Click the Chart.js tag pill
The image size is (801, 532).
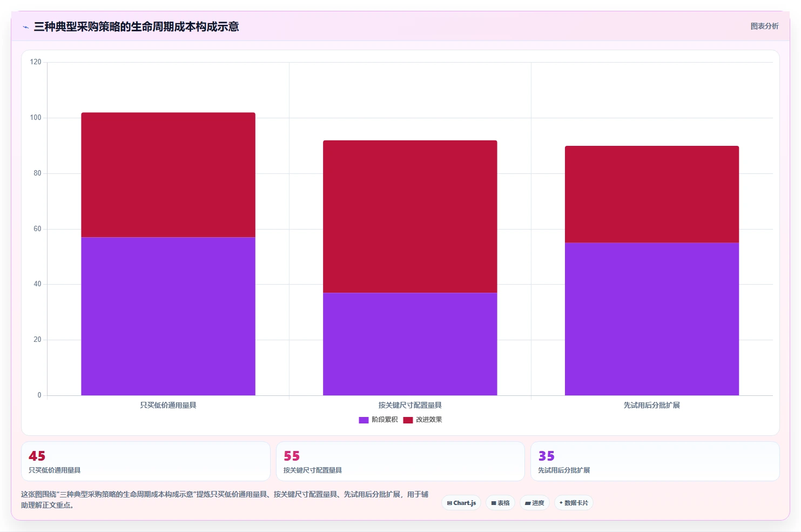[x=461, y=503]
